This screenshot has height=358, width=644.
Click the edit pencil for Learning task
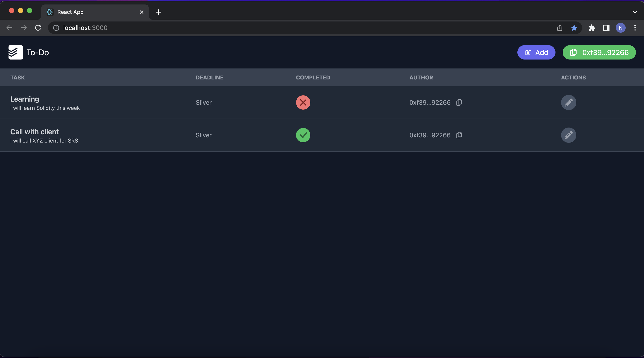(568, 102)
